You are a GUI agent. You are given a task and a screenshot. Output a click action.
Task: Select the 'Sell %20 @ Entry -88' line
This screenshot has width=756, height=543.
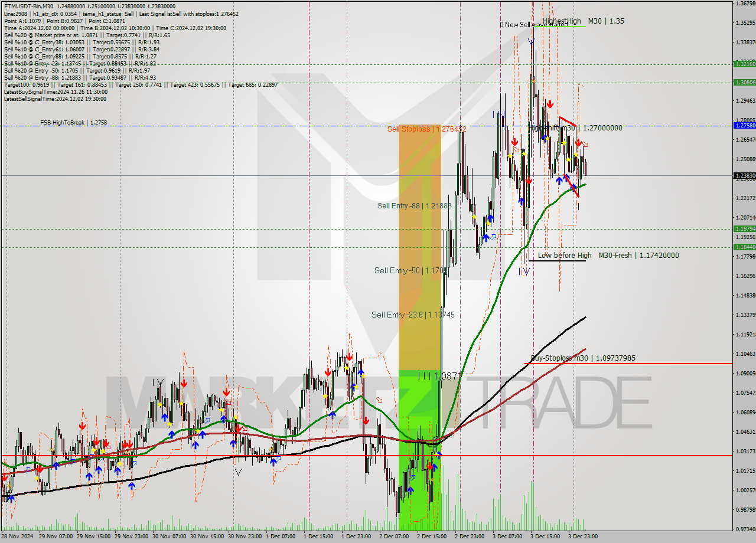point(80,77)
